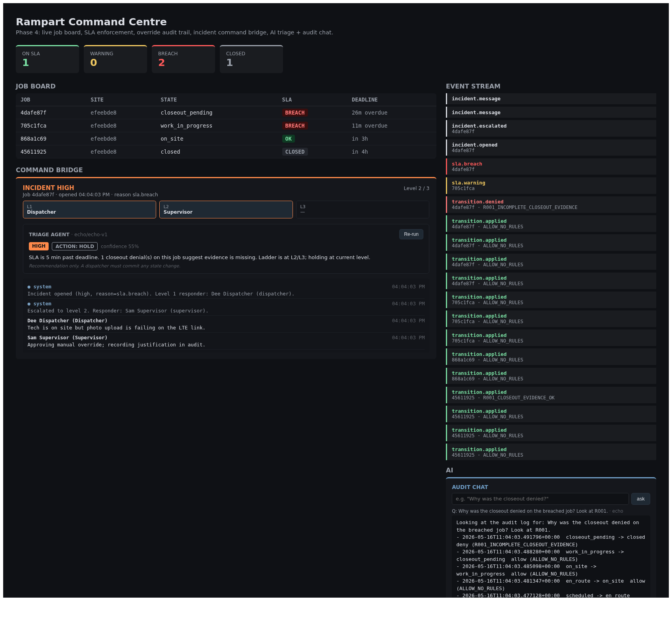Click the 'in 3h' deadline cell

(360, 139)
